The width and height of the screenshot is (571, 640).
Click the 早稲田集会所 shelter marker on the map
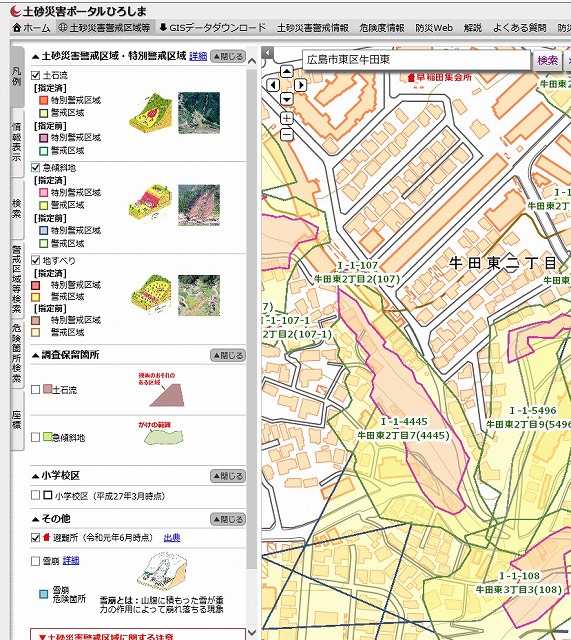click(411, 77)
